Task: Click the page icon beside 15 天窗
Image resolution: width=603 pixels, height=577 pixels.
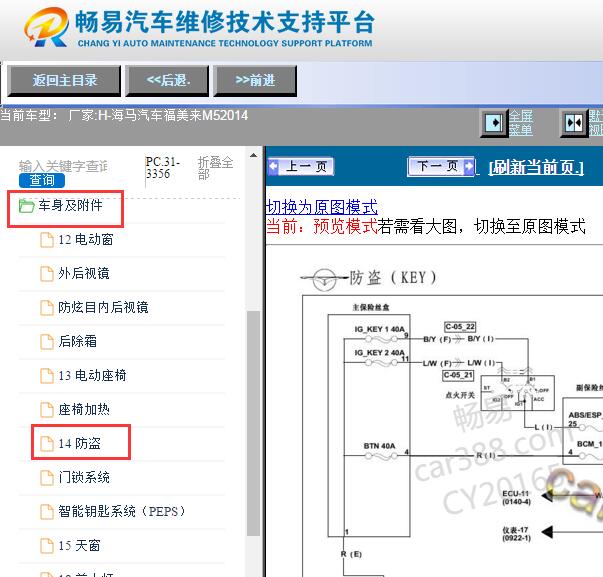Action: coord(47,545)
